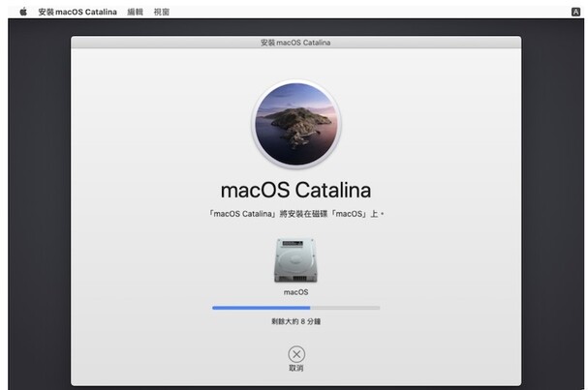Click the dark background outside the installer window
The width and height of the screenshot is (588, 390).
pos(39,194)
